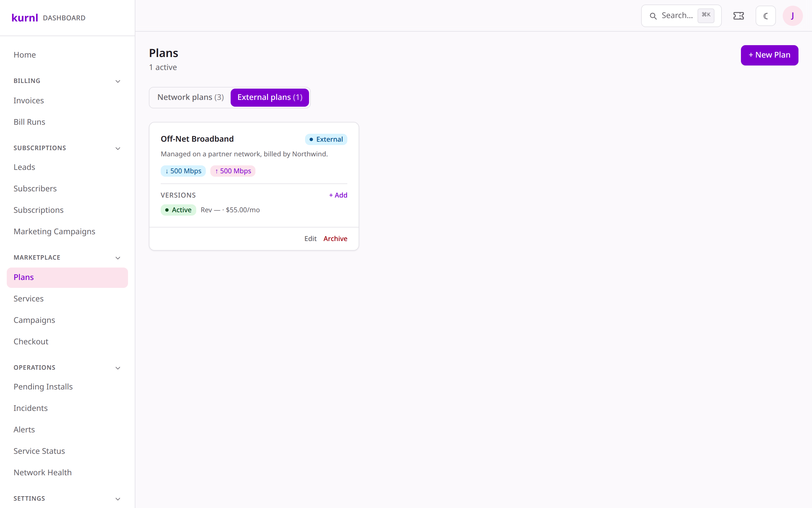Click the ticket icon in the header
The width and height of the screenshot is (812, 508).
pos(738,16)
